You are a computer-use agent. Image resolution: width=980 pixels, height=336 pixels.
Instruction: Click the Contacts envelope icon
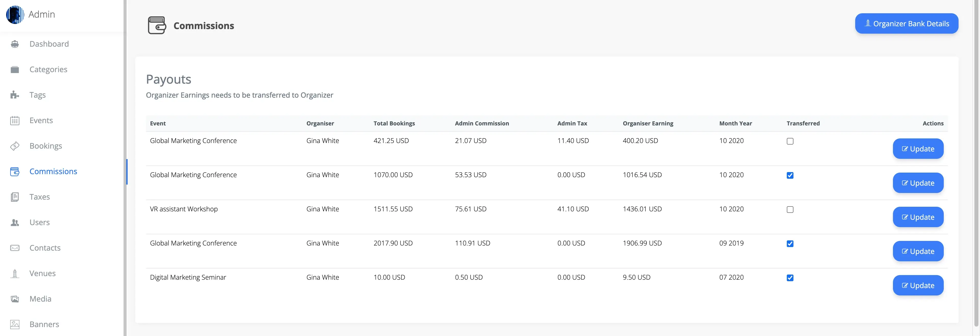[x=15, y=248]
